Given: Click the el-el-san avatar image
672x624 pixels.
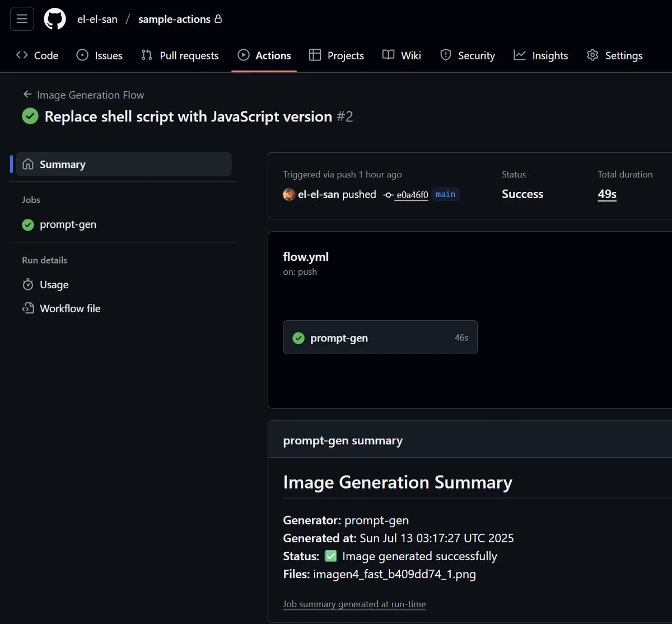Looking at the screenshot, I should pos(289,194).
